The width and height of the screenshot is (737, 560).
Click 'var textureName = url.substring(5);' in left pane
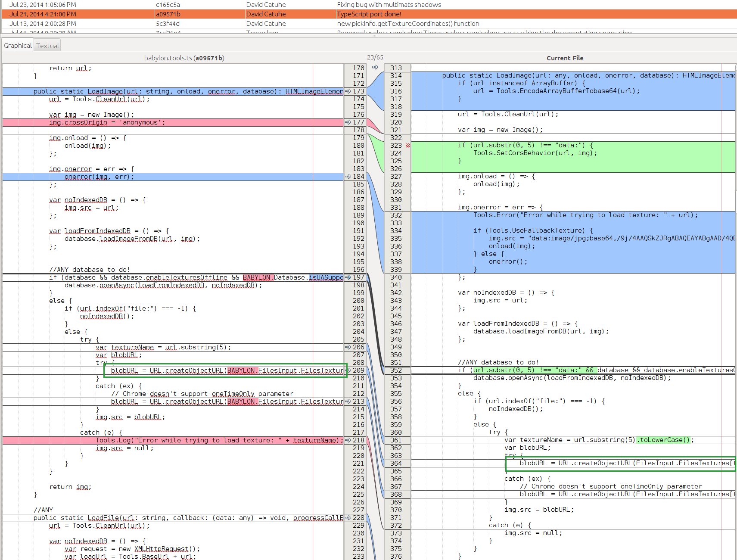163,347
